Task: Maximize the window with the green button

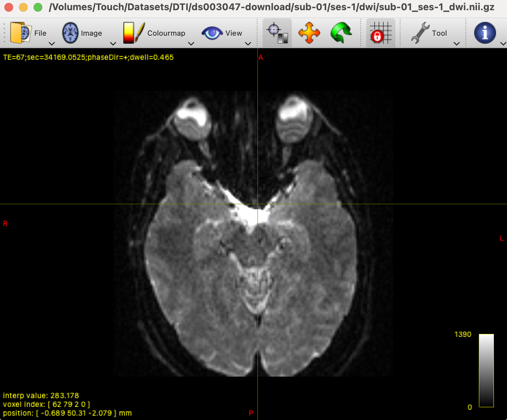Action: (x=38, y=7)
